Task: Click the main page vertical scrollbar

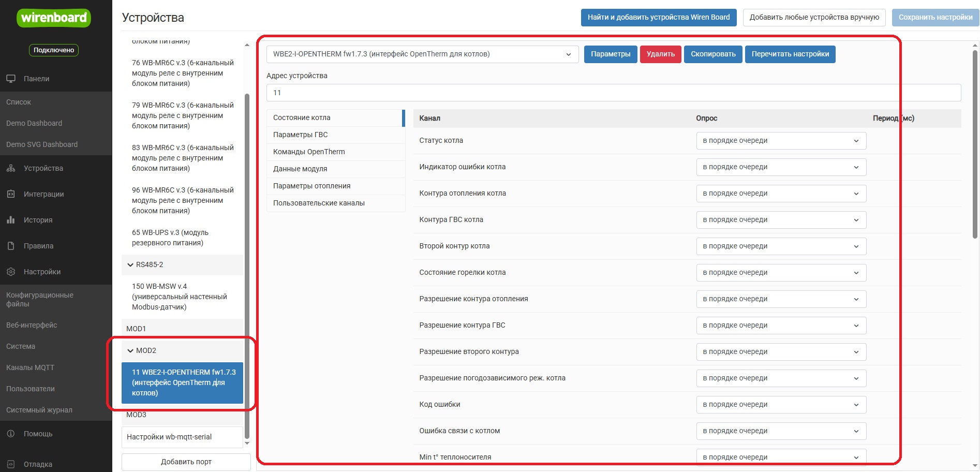Action: [x=975, y=145]
